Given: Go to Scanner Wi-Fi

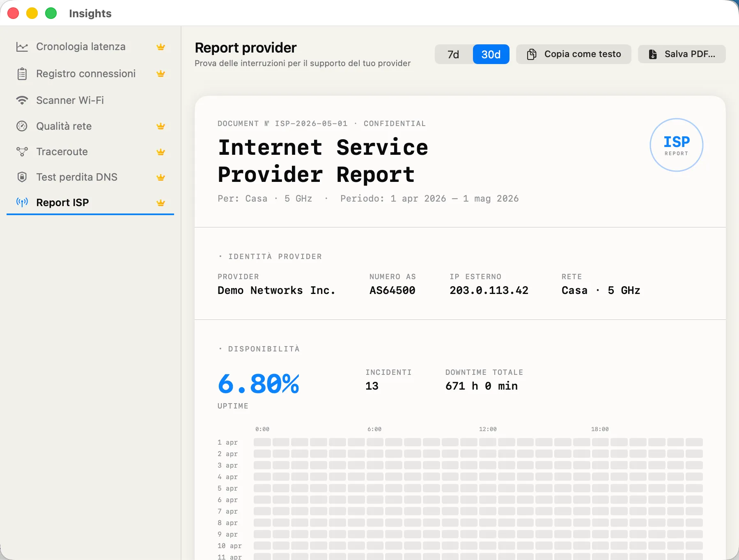Looking at the screenshot, I should [x=90, y=100].
